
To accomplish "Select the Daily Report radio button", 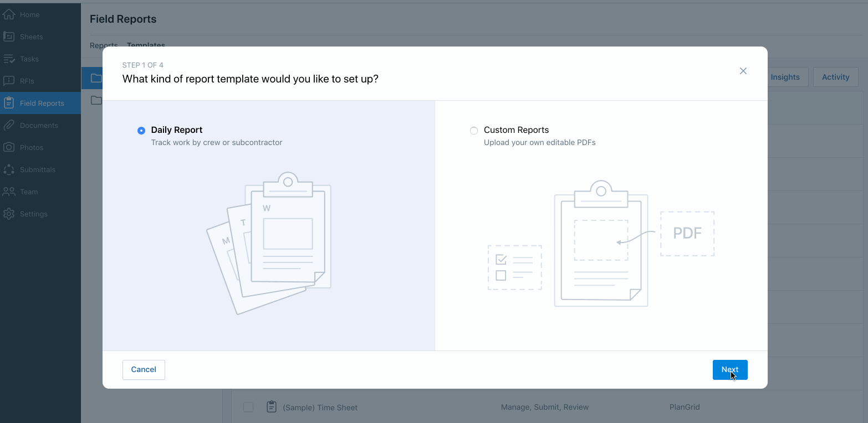I will (141, 131).
